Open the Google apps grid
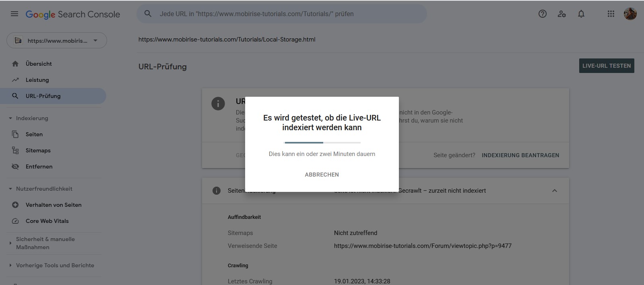This screenshot has height=285, width=644. click(x=611, y=14)
